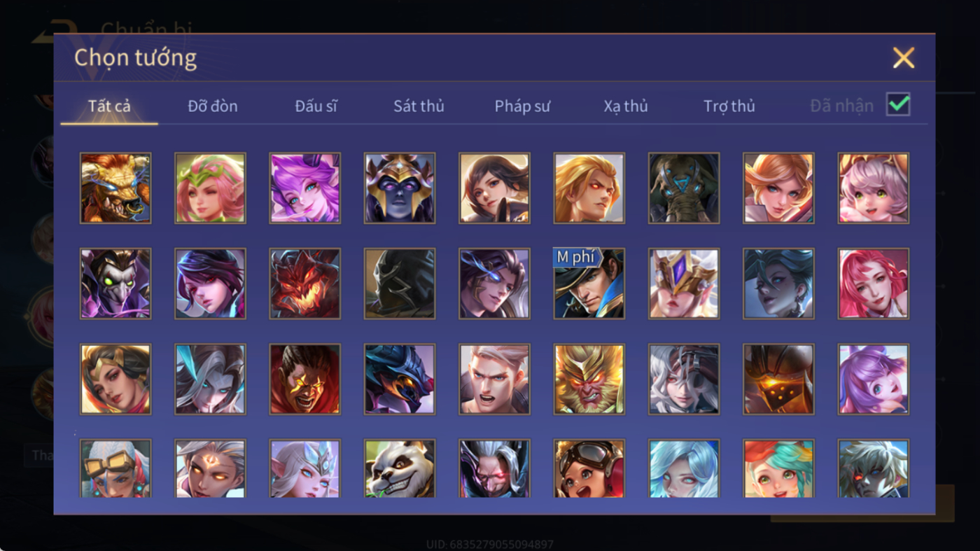Select the panda hero portrait
Viewport: 980px width, 551px height.
coord(400,468)
